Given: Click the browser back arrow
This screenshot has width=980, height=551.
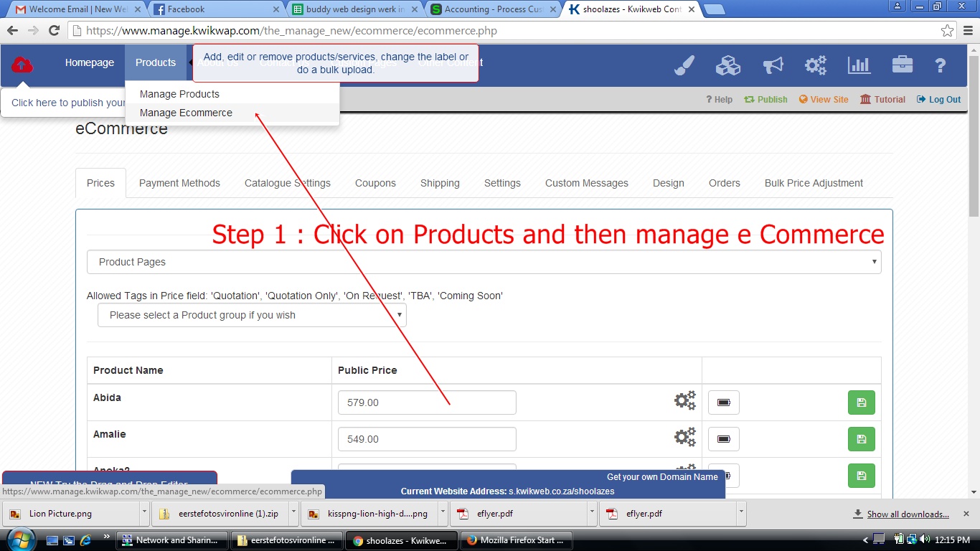Looking at the screenshot, I should coord(12,30).
